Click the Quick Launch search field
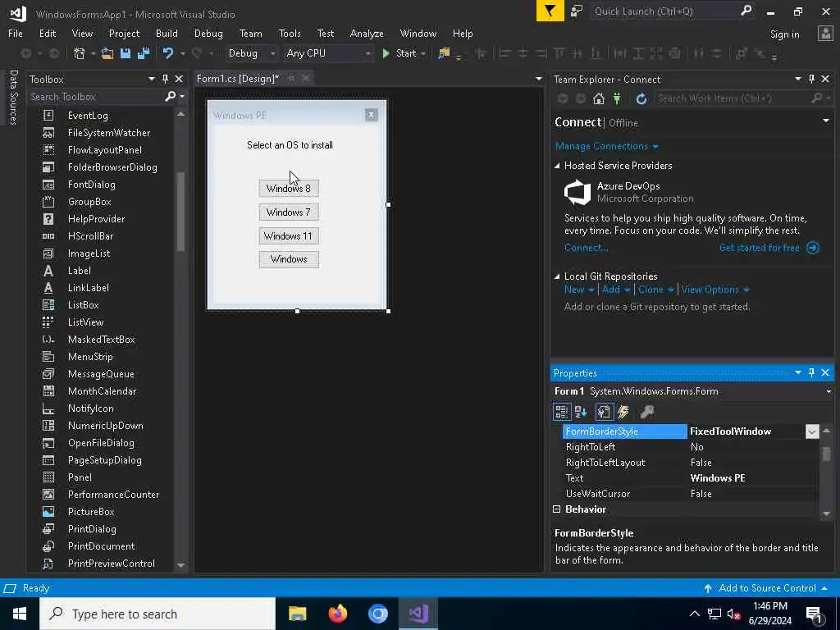 (x=664, y=11)
